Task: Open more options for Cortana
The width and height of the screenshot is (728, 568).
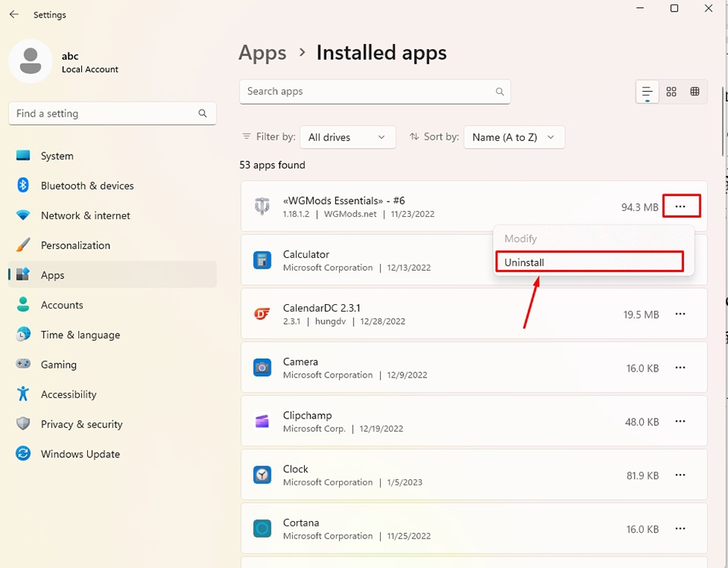Action: (681, 529)
